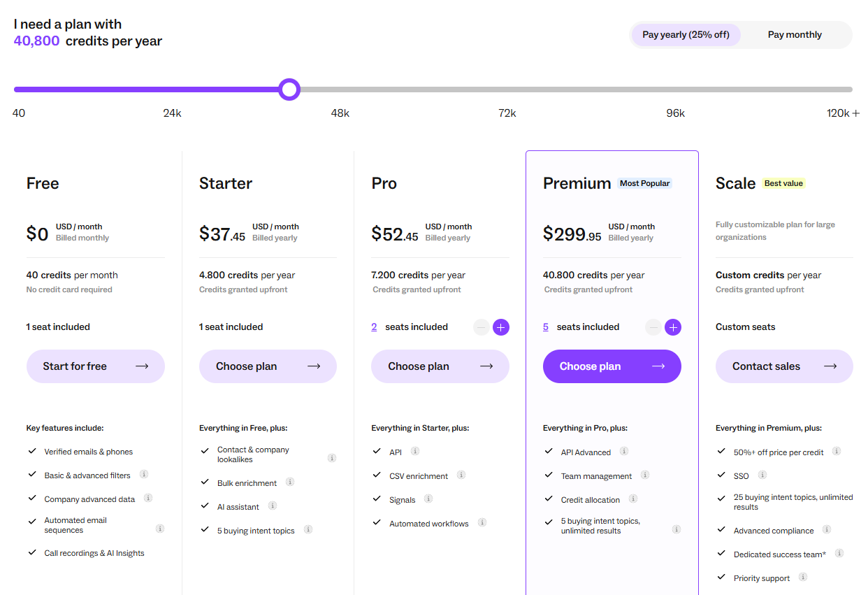Open info icon for Starter 5 buying intent topics
The width and height of the screenshot is (868, 595).
[308, 529]
